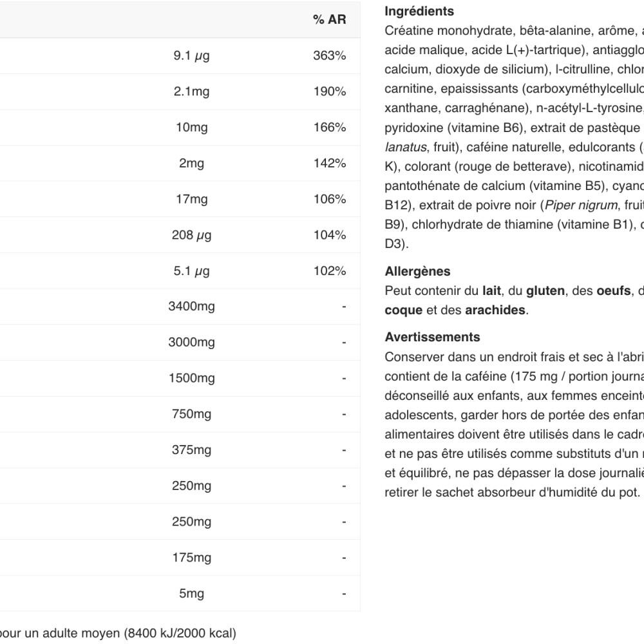Screen dimensions: 644x644
Task: Click the 1500mg amount value
Action: coord(191,378)
